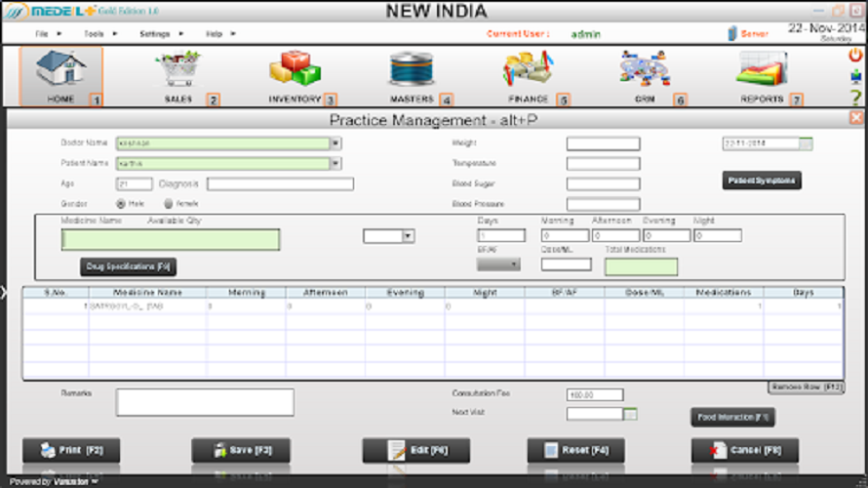Select the Male gender radio button
The image size is (868, 488).
pos(121,204)
